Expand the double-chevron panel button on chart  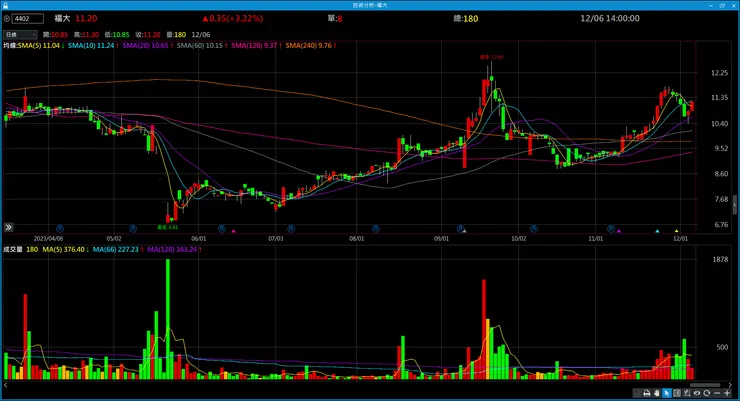(8, 227)
